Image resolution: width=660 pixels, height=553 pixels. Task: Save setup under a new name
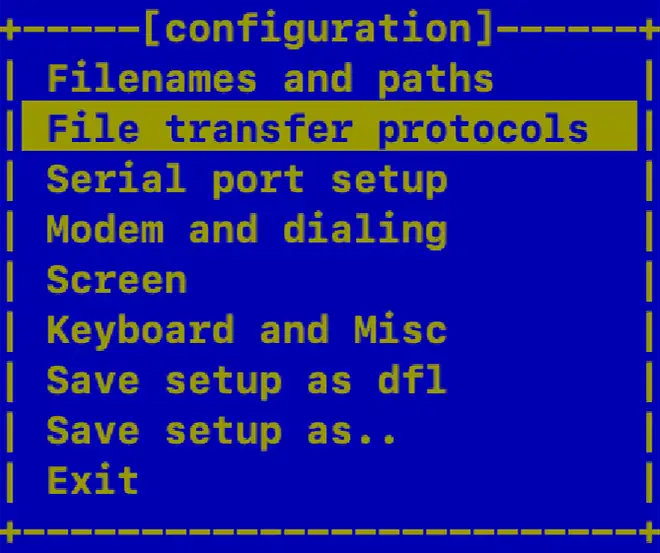tap(222, 431)
